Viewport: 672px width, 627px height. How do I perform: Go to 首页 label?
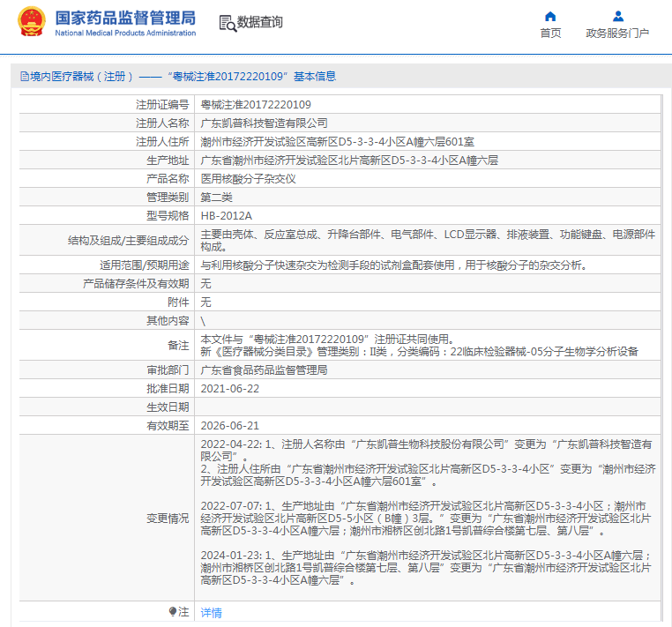(x=550, y=33)
